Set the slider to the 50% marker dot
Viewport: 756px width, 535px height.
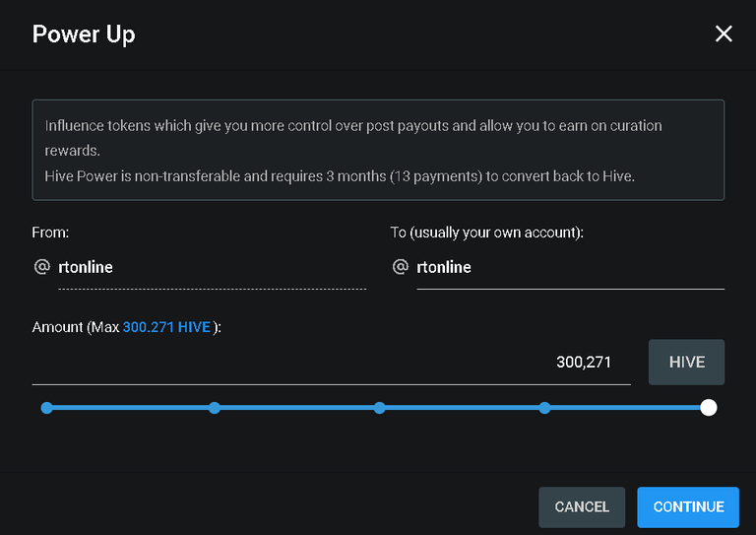(x=379, y=408)
